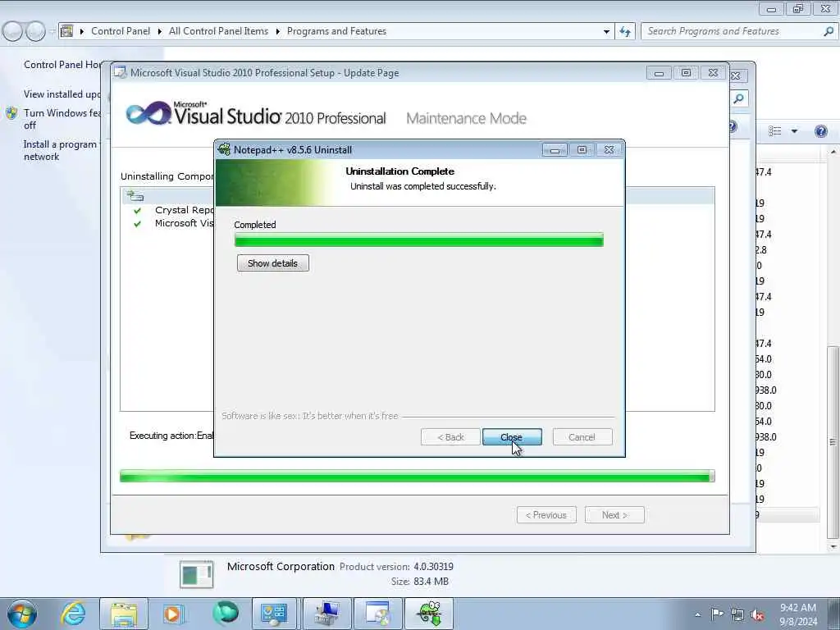Screen dimensions: 840x630
Task: Click the Cancel button in Notepad++ Uninstall
Action: coord(582,437)
